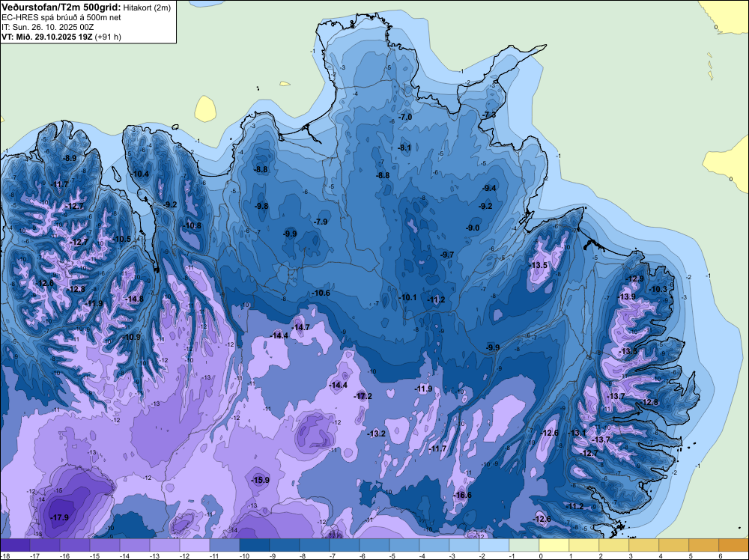This screenshot has height=560, width=749.
Task: Click the '(+91 h)' forecast offset text
Action: pyautogui.click(x=109, y=36)
